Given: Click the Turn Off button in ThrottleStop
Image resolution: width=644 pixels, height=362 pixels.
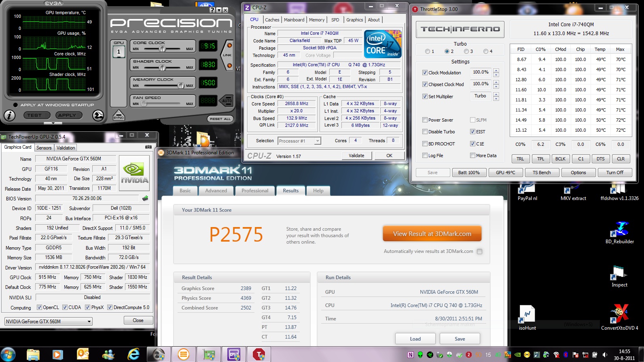Looking at the screenshot, I should pos(615,173).
